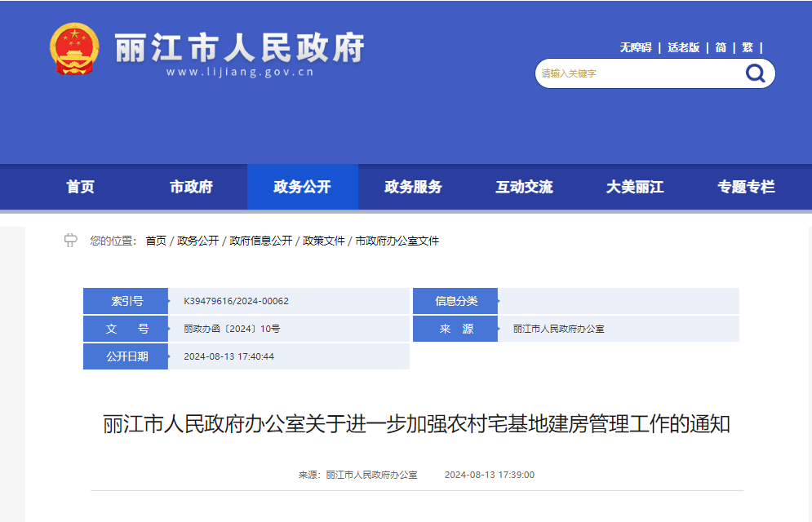Open the 大美丽江 navigation menu item
Viewport: 812px width, 522px height.
click(x=635, y=187)
